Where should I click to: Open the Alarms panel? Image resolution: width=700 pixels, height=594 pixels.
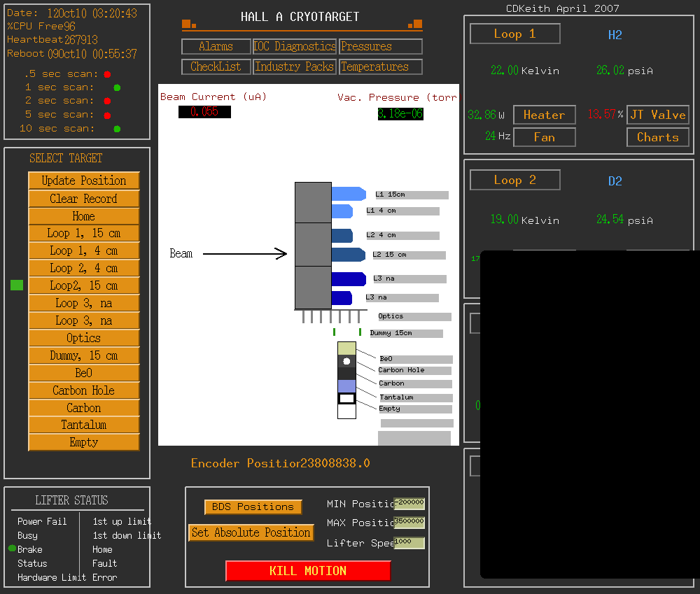coord(216,46)
